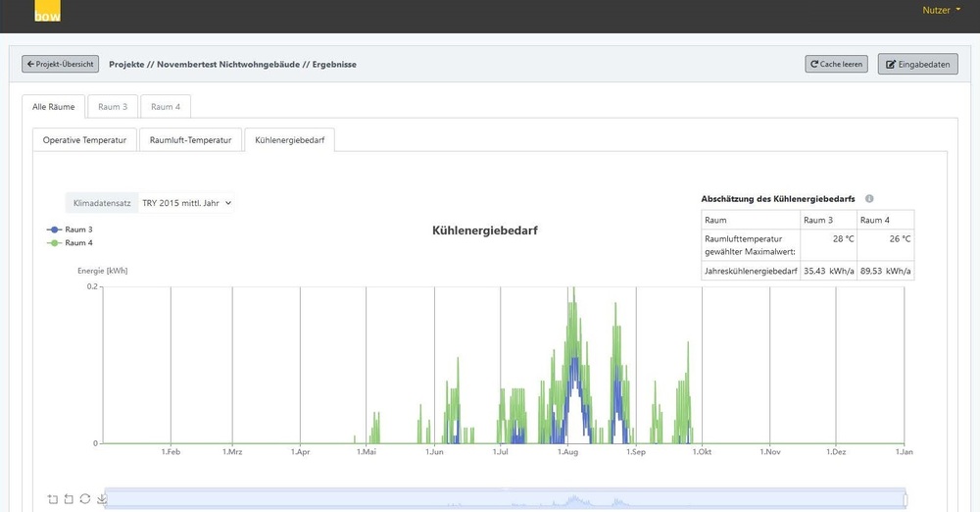Open the Nutzer user menu
980x512 pixels.
pos(941,10)
